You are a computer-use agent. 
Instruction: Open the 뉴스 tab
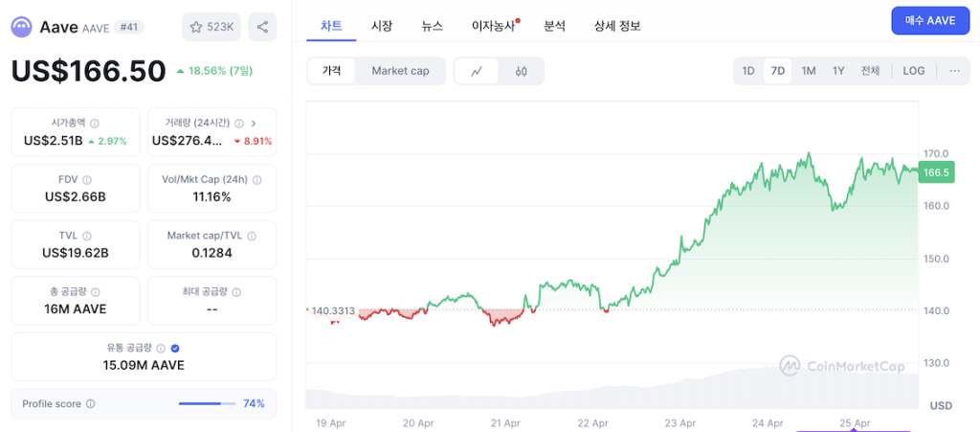433,26
